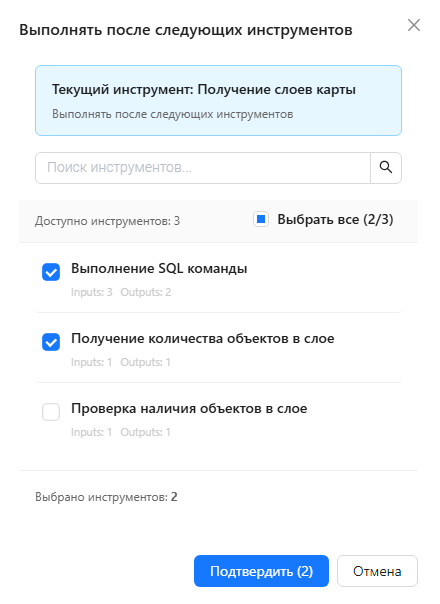Click 'Outputs: 2' under SQL command item
This screenshot has height=604, width=440.
click(146, 292)
